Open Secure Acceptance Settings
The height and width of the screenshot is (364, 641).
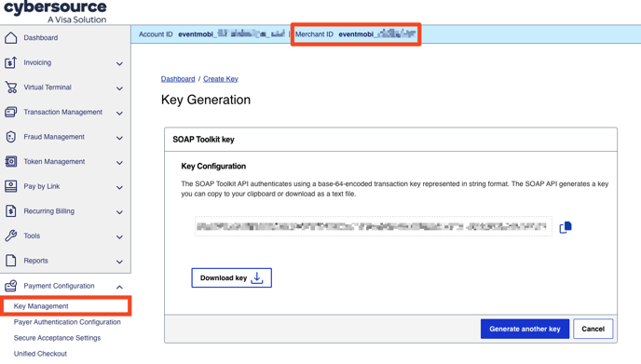57,338
